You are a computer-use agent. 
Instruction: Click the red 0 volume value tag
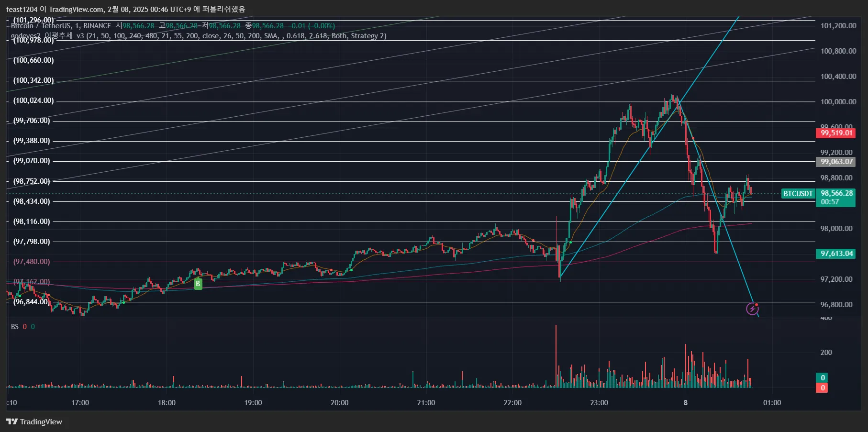823,388
